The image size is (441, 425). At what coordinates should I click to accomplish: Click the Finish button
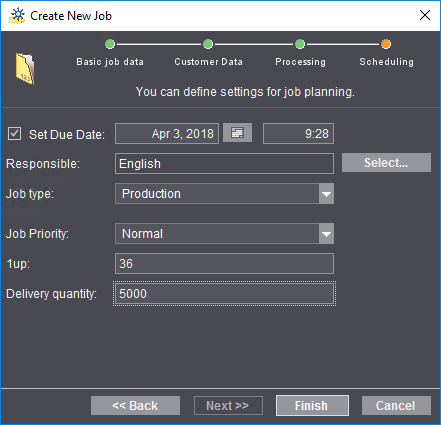click(312, 406)
